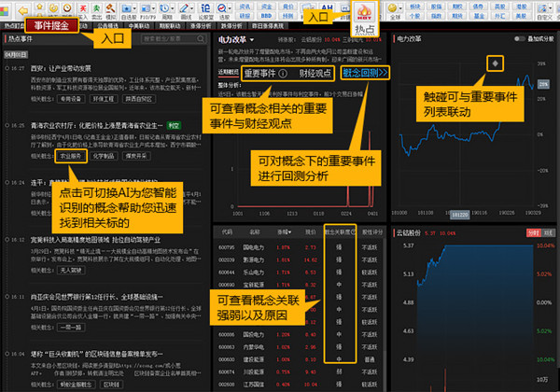The height and width of the screenshot is (392, 560).
Task: Expand the 电力改革 concept dropdown
Action: (252, 40)
